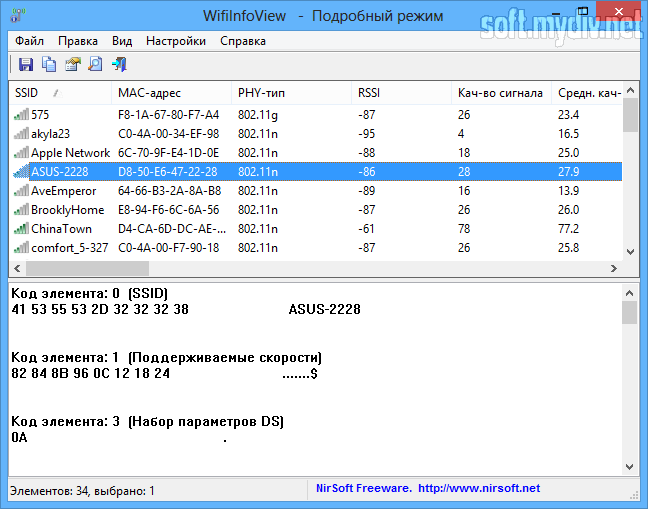The height and width of the screenshot is (509, 648).
Task: Click the horizontal scrollbar thumb
Action: click(x=87, y=269)
